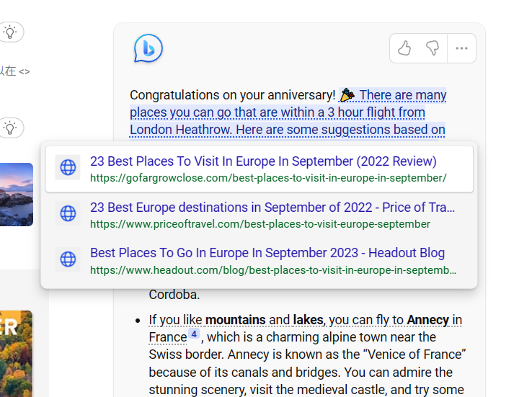The image size is (532, 397).
Task: Open the Headout Blog September 2023 link
Action: tap(267, 253)
